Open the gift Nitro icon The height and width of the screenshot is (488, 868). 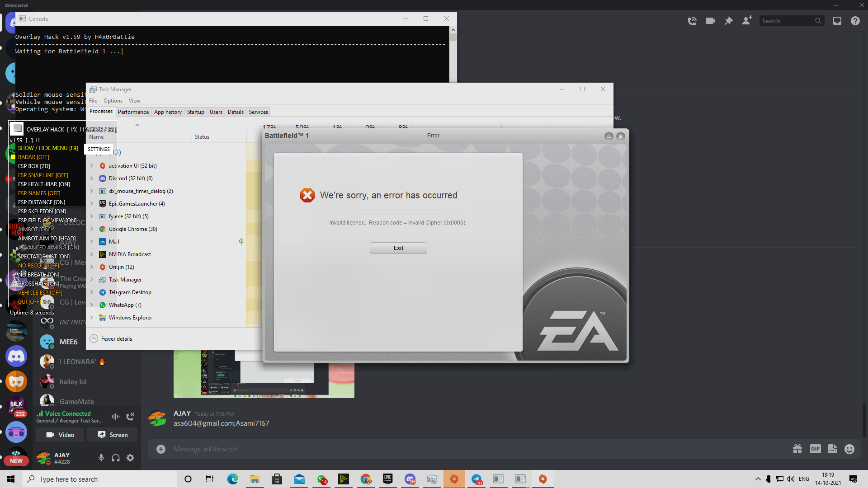[797, 449]
